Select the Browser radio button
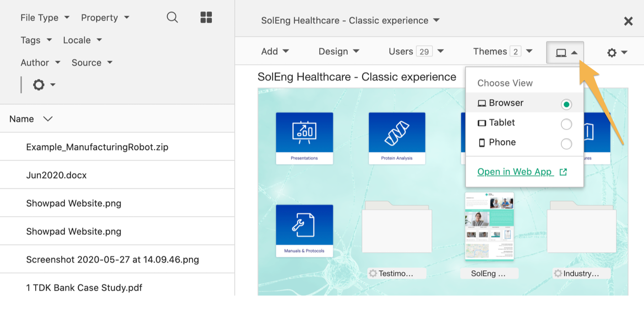The height and width of the screenshot is (310, 644). 566,105
